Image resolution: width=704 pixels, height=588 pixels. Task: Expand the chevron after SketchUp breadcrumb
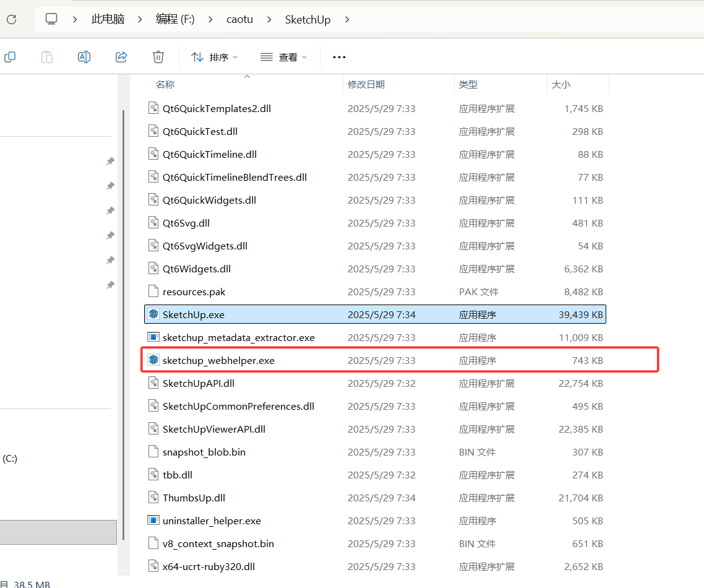click(347, 19)
